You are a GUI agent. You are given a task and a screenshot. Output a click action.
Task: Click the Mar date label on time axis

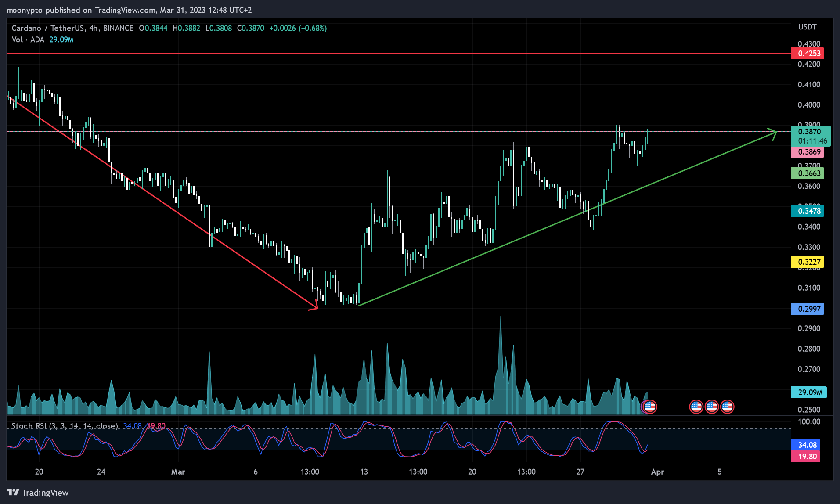point(178,472)
